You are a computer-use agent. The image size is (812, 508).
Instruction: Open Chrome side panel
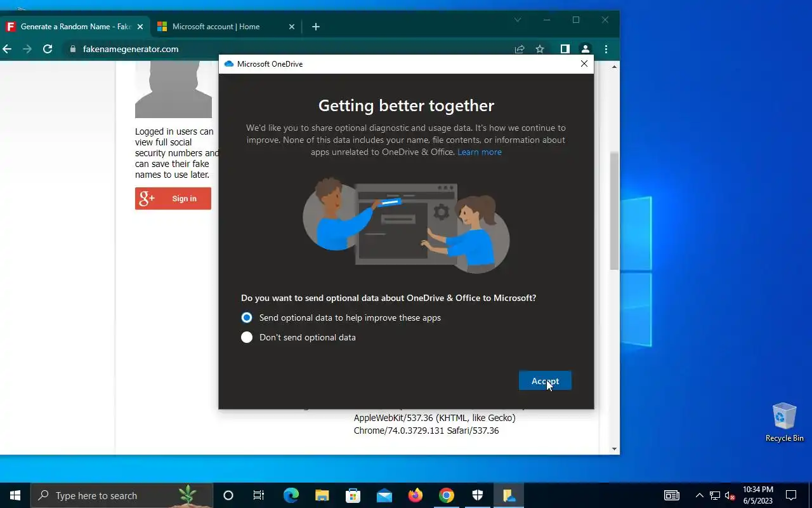click(565, 49)
